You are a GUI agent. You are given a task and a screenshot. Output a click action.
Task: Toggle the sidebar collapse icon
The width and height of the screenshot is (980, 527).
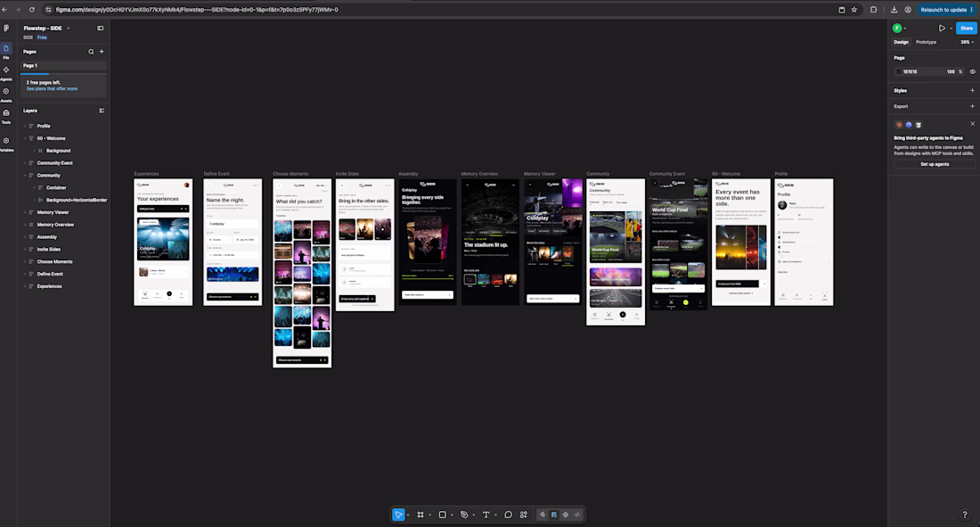[100, 29]
